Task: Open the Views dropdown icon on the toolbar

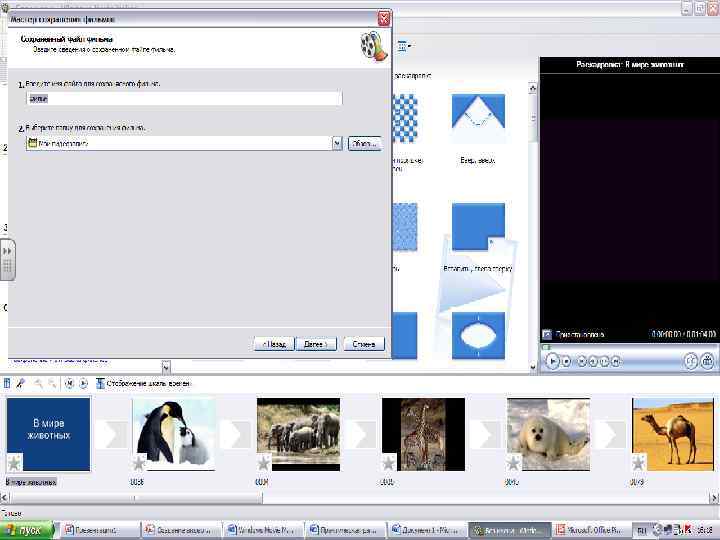Action: (x=404, y=46)
